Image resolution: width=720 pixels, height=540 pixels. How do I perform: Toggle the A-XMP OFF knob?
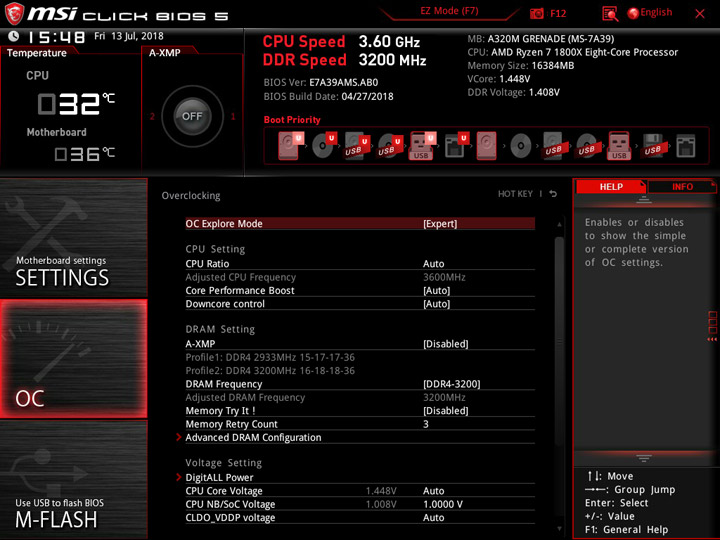(x=192, y=116)
